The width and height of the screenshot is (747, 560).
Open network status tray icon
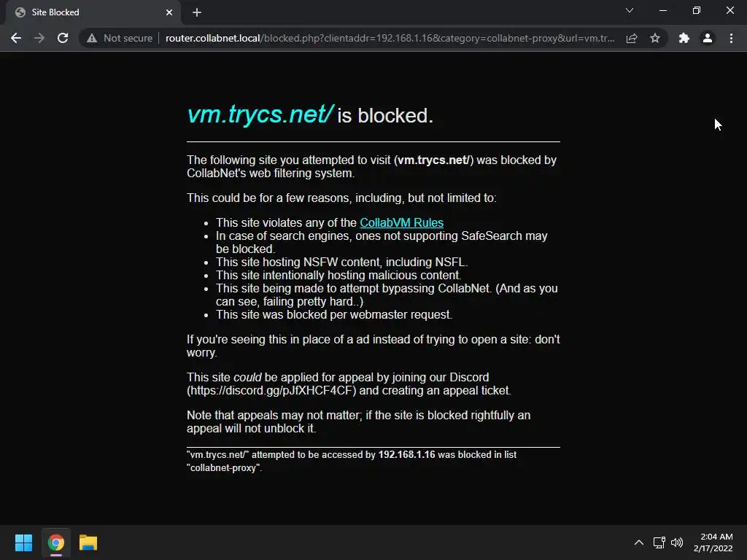pyautogui.click(x=659, y=542)
